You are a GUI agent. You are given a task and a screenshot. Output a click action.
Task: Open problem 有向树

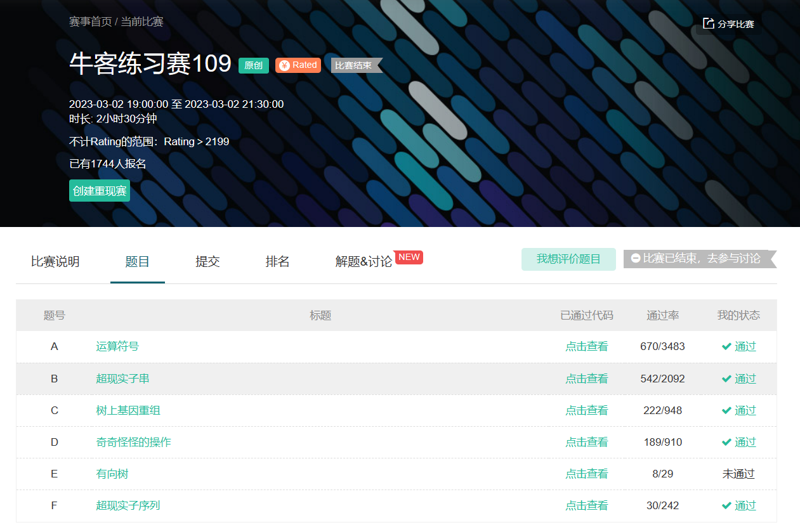(x=112, y=474)
